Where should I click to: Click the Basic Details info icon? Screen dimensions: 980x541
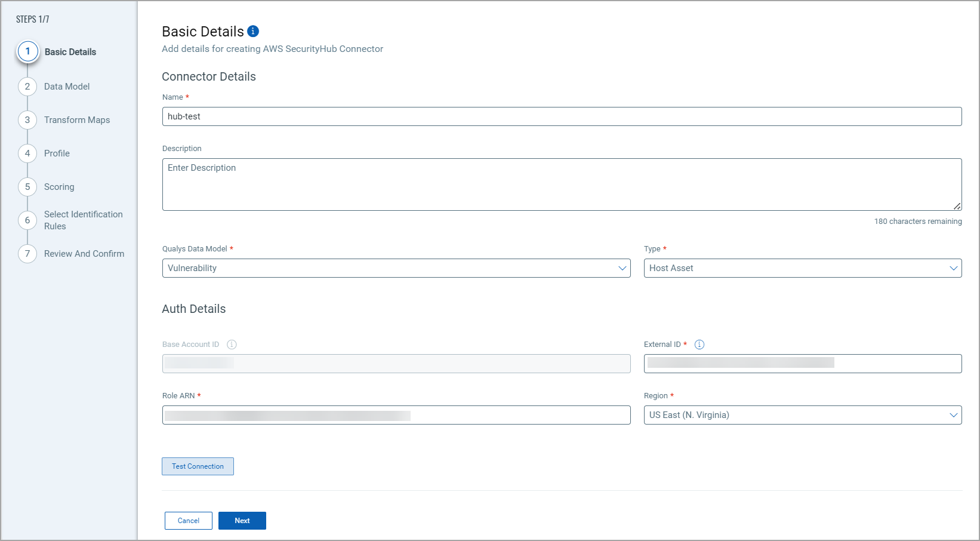253,31
